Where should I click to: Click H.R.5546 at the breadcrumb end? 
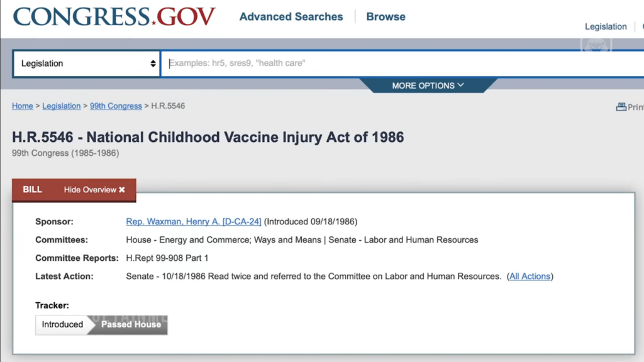pos(168,106)
